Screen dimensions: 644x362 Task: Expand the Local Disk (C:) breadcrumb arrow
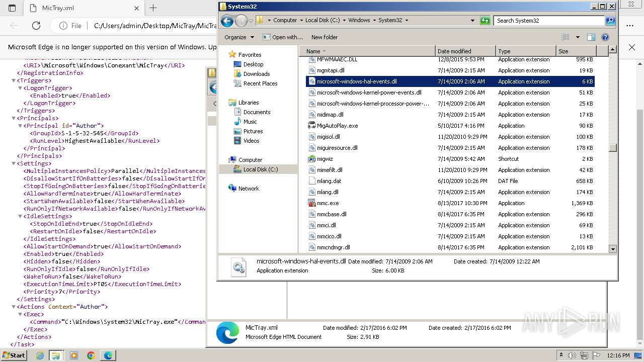pos(344,21)
